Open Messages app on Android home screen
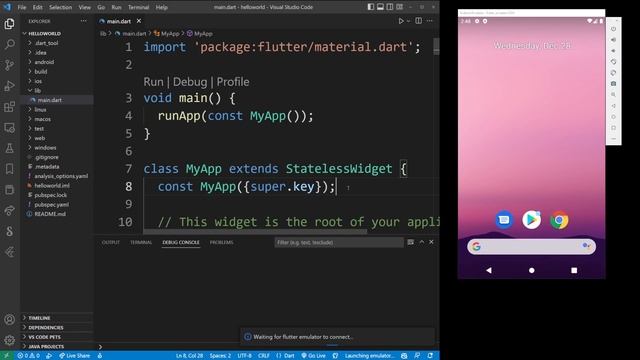640x360 pixels. pyautogui.click(x=504, y=220)
